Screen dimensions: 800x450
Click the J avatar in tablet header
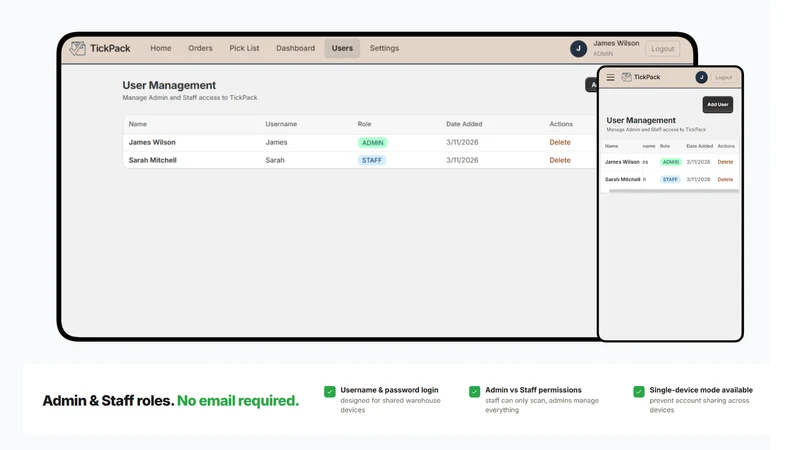click(578, 48)
